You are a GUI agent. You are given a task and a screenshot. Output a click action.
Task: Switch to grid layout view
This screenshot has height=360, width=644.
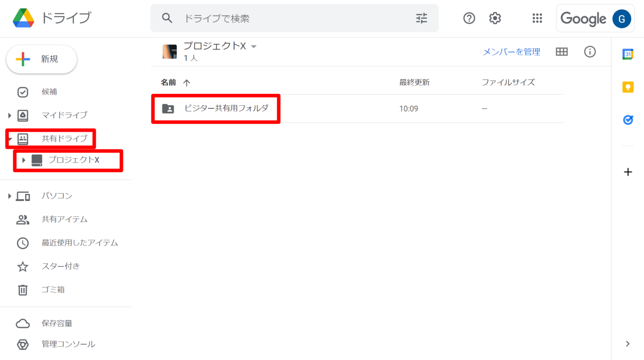click(x=561, y=52)
